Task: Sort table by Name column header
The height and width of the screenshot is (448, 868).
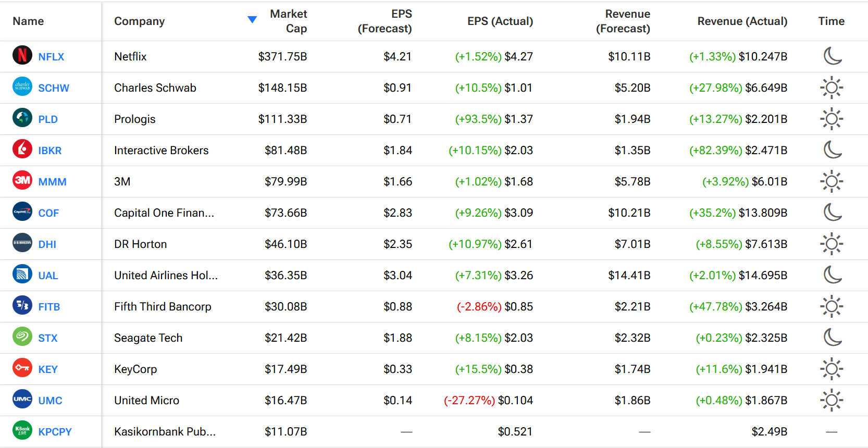Action: [28, 21]
